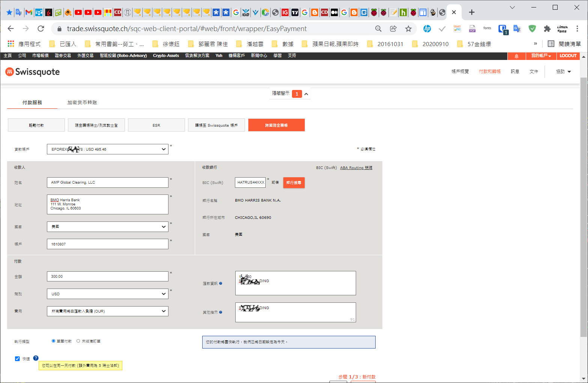Click help icon next to 匯款資訊
This screenshot has width=588, height=383.
221,283
